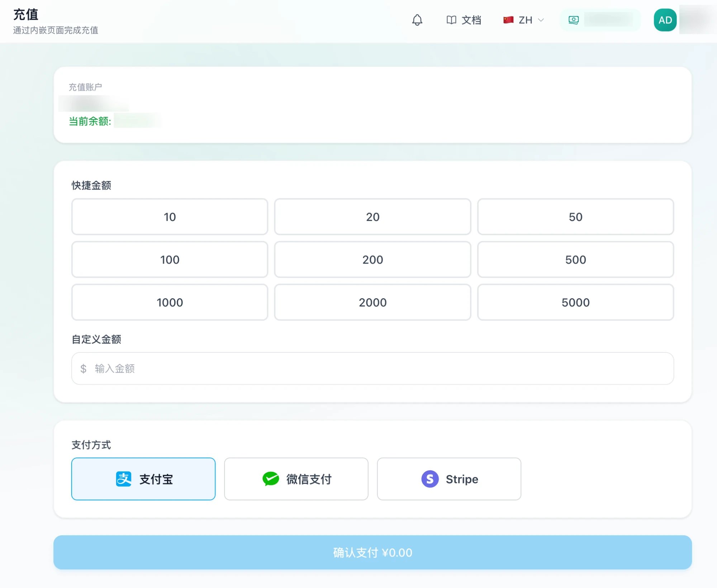Choose Stripe as payment method

[449, 479]
